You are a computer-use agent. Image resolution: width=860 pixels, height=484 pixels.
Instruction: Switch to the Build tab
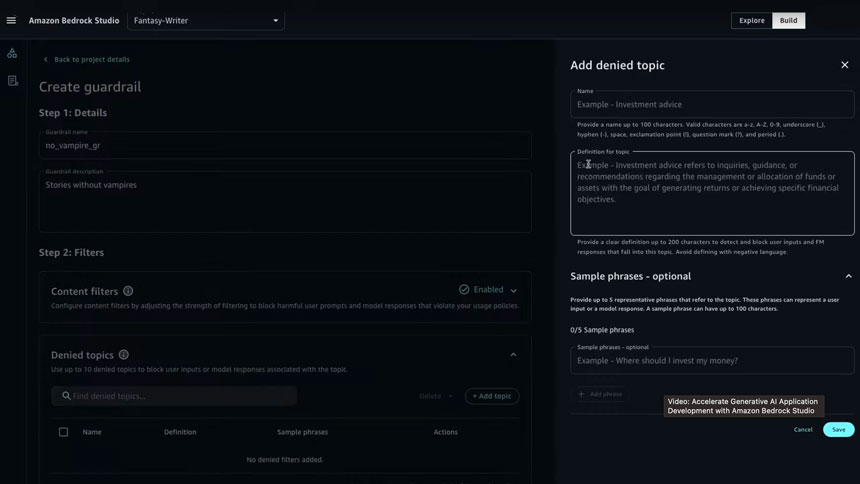coord(788,20)
